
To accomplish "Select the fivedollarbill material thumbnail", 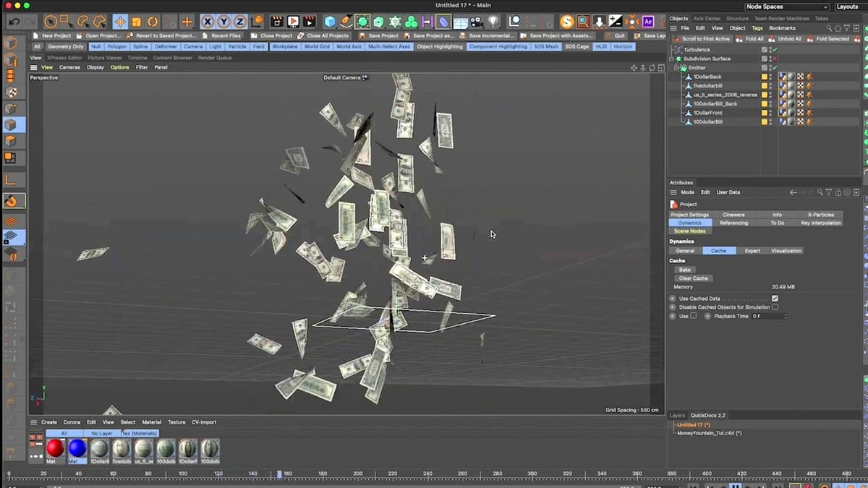I will (x=122, y=448).
